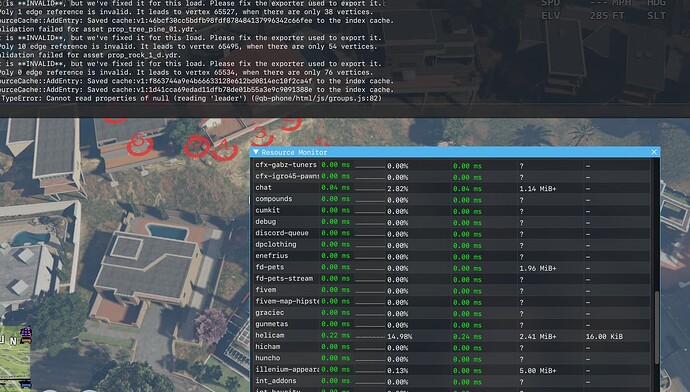This screenshot has width=690, height=392.
Task: Click the helicam 2.41 MiB+ memory value
Action: [x=537, y=337]
